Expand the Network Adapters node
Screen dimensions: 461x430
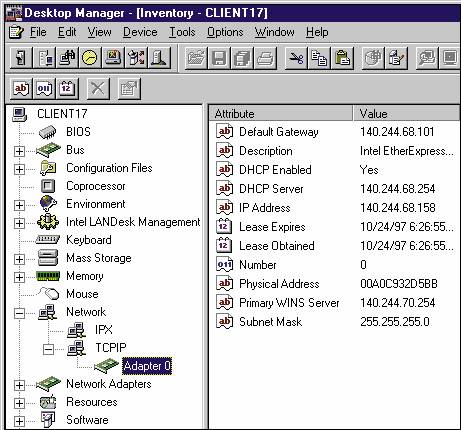click(19, 385)
